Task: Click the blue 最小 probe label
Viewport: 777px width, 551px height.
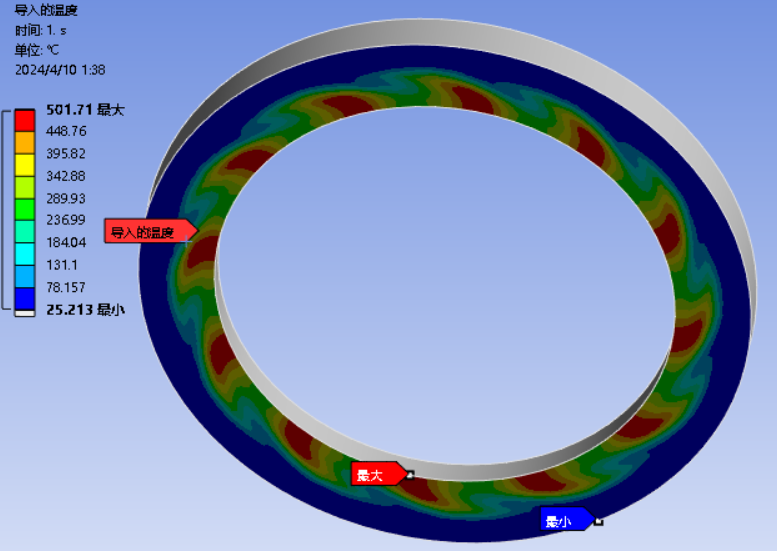Action: (567, 519)
